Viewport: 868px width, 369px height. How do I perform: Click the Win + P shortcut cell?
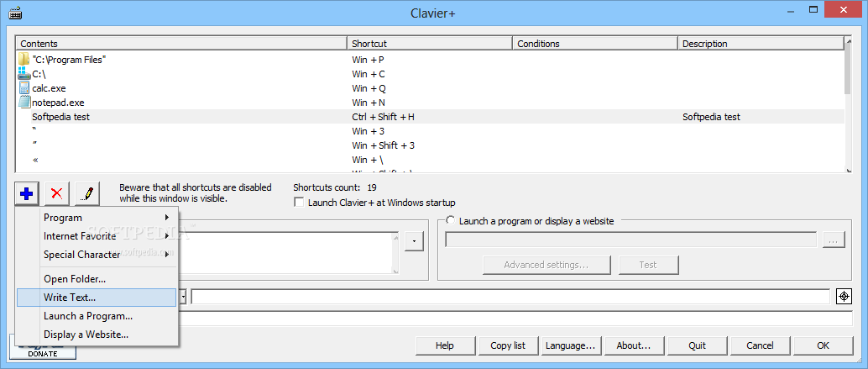click(x=369, y=60)
